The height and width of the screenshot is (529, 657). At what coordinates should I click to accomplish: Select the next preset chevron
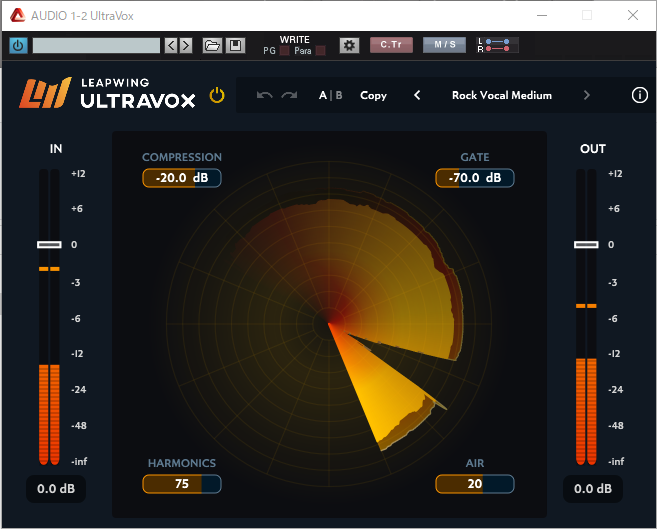tap(587, 95)
